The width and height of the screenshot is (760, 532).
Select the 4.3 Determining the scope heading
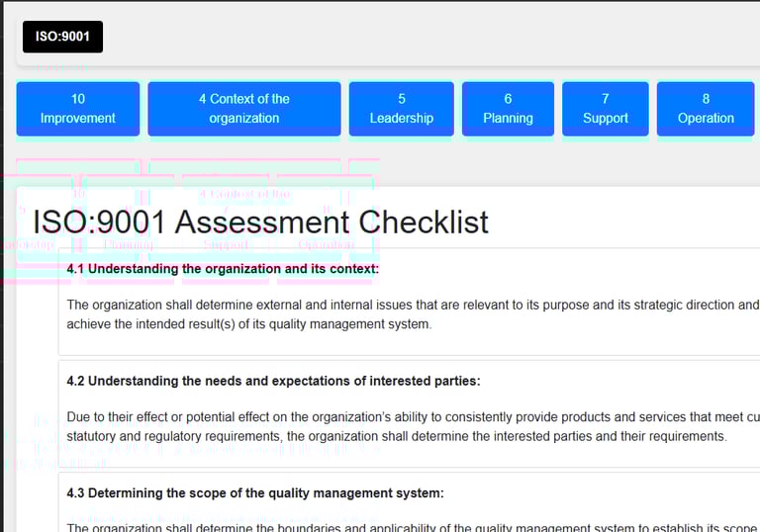tap(255, 492)
